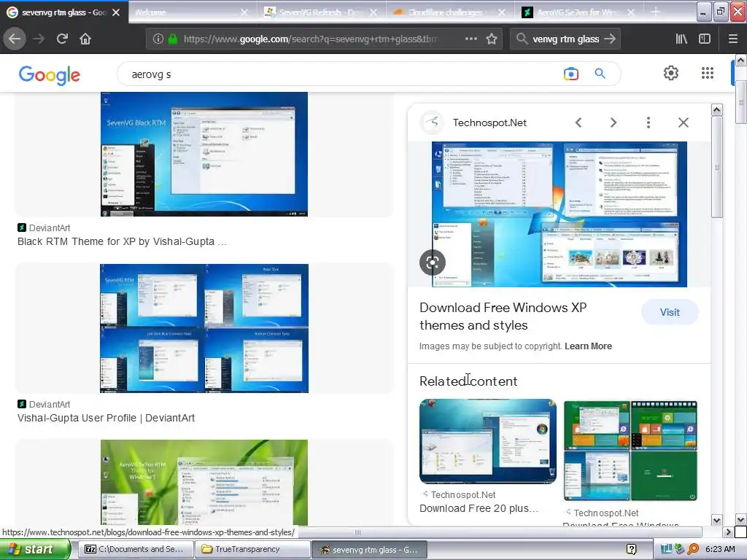
Task: Select the first related content thumbnail
Action: (x=488, y=441)
